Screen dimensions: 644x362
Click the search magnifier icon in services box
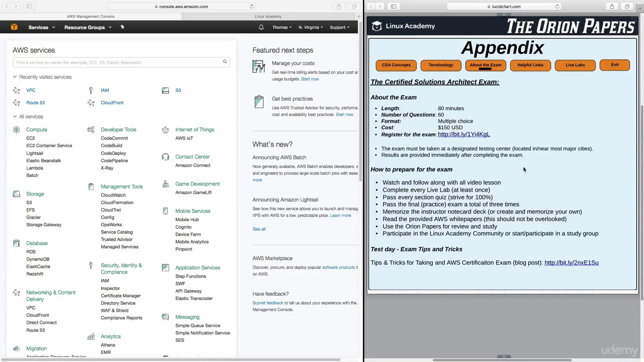(225, 62)
